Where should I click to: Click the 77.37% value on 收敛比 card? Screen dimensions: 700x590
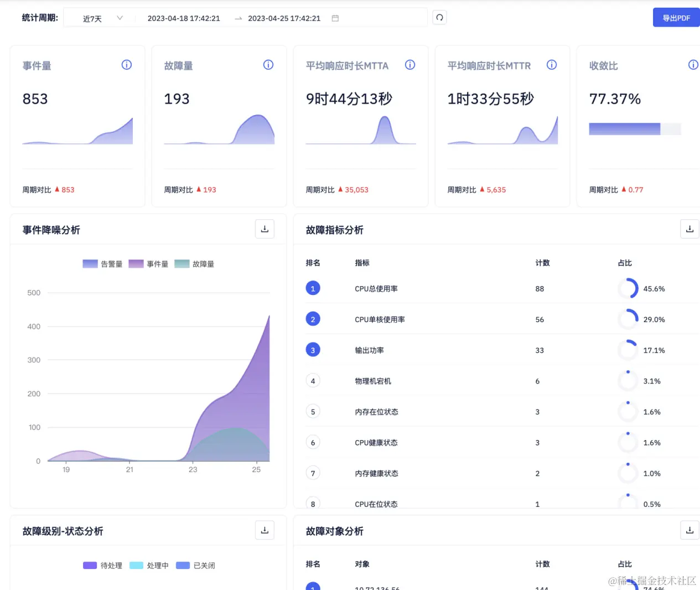pyautogui.click(x=615, y=99)
